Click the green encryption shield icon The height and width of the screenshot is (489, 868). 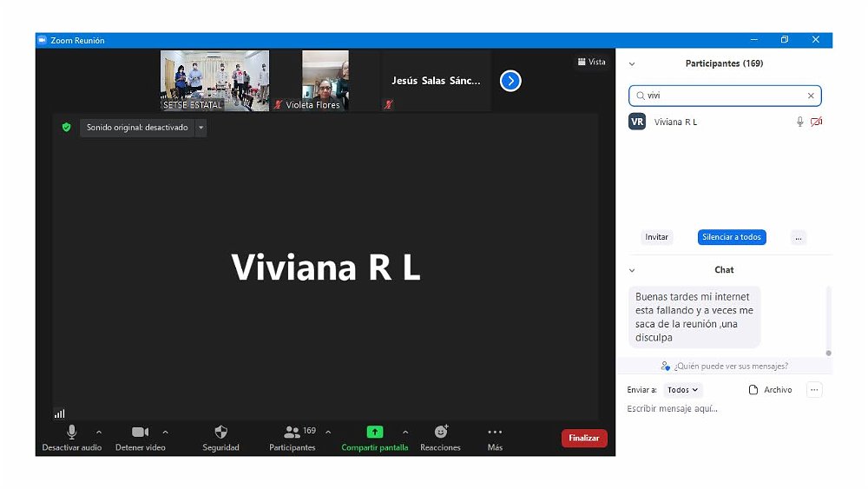[x=66, y=128]
